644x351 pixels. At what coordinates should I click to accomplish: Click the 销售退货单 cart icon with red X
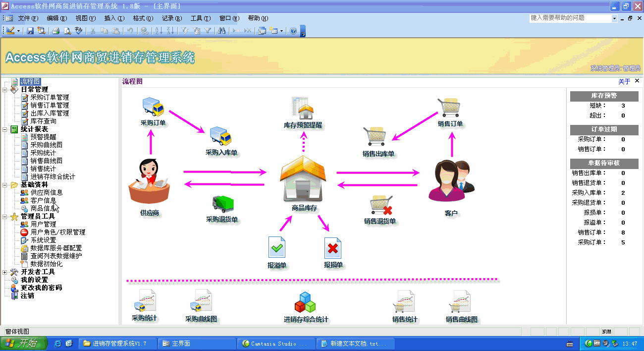381,205
